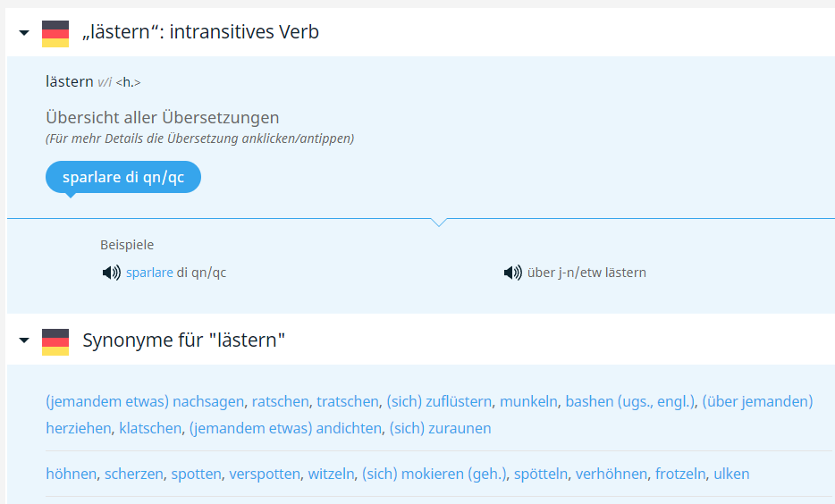Click the example phrase "über j-n/etw lästern"
Image resolution: width=835 pixels, height=504 pixels.
pyautogui.click(x=586, y=273)
